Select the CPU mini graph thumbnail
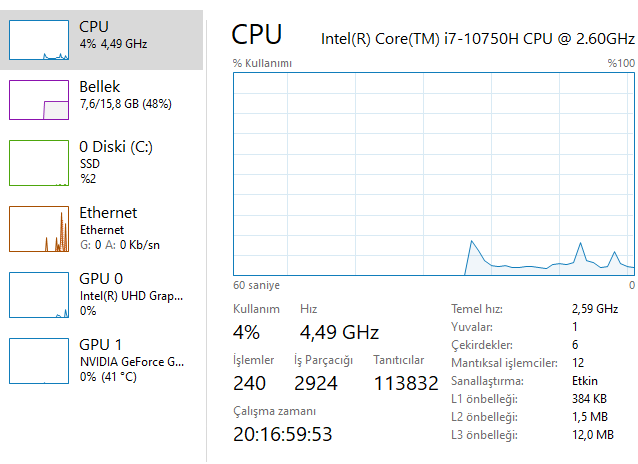This screenshot has width=638, height=464. 39,38
